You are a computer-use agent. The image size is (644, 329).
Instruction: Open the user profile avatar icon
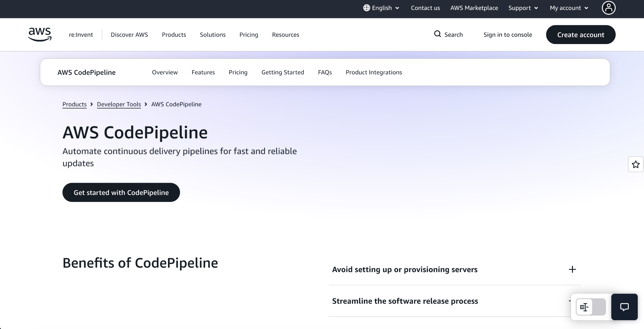(x=608, y=8)
